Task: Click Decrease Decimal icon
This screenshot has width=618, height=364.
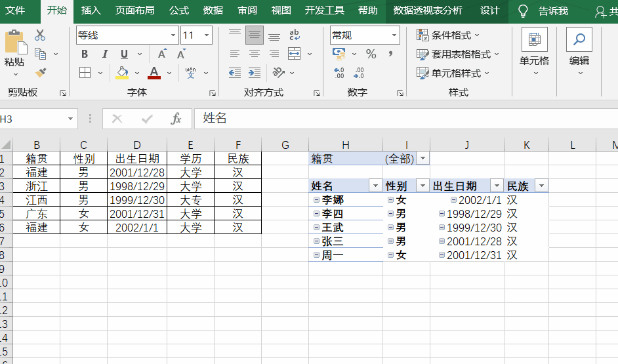Action: click(359, 73)
